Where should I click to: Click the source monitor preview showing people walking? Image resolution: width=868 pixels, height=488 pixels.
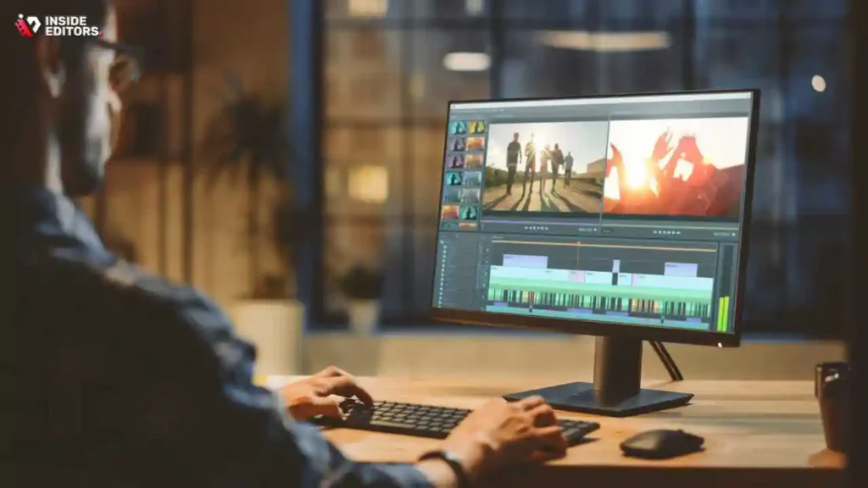point(545,167)
